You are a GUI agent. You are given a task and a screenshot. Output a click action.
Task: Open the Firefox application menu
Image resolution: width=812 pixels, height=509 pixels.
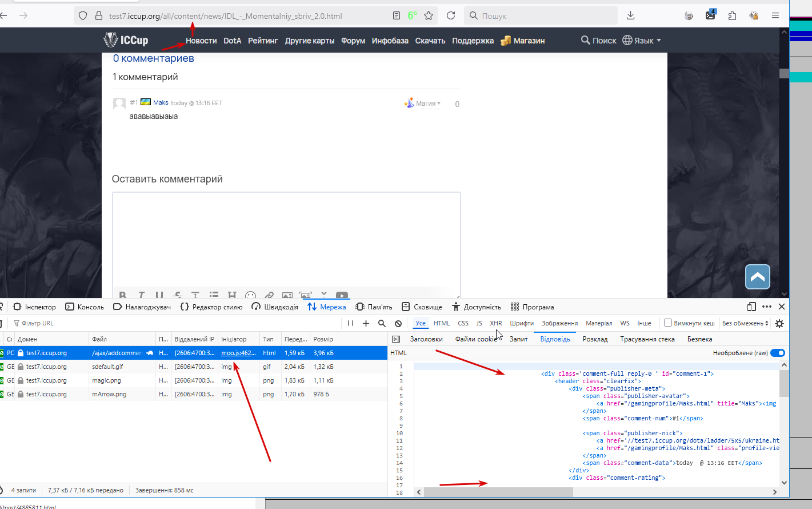point(775,16)
